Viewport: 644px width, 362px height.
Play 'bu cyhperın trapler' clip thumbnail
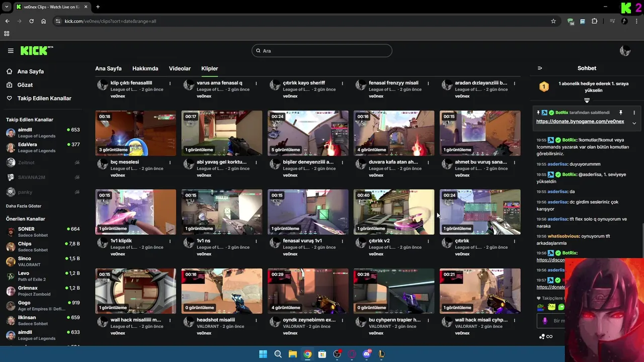coord(394,291)
